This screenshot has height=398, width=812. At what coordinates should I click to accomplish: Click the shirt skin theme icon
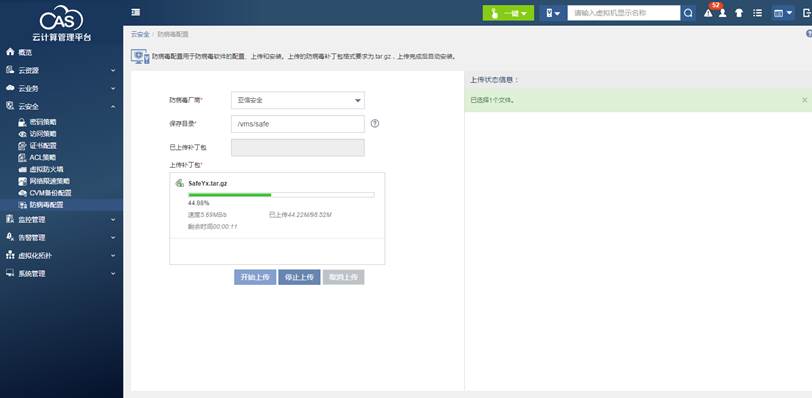(739, 13)
